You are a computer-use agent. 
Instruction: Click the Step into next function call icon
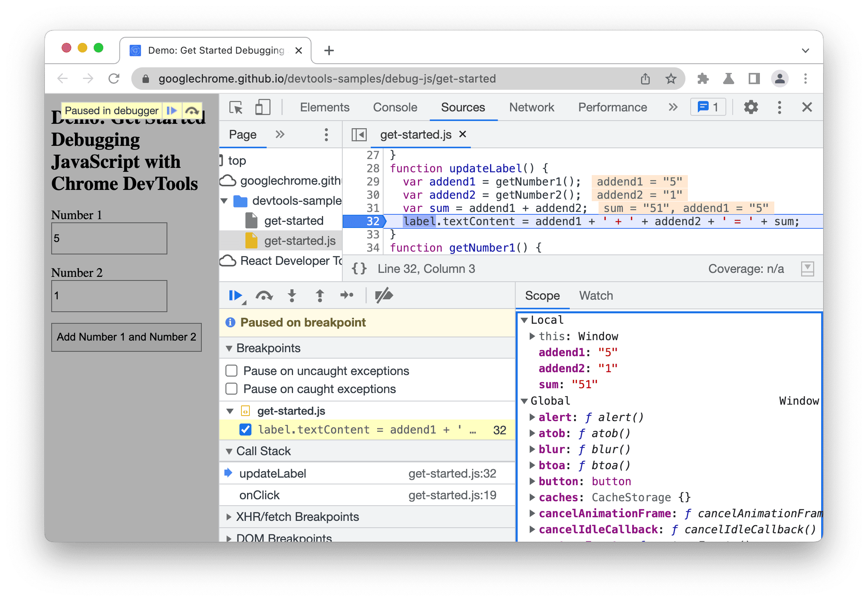(x=291, y=296)
